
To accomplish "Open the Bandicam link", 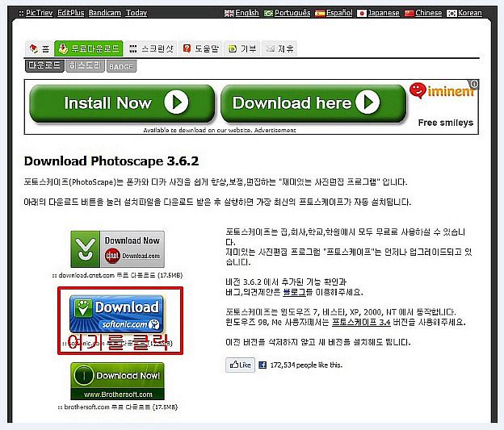I will click(105, 13).
